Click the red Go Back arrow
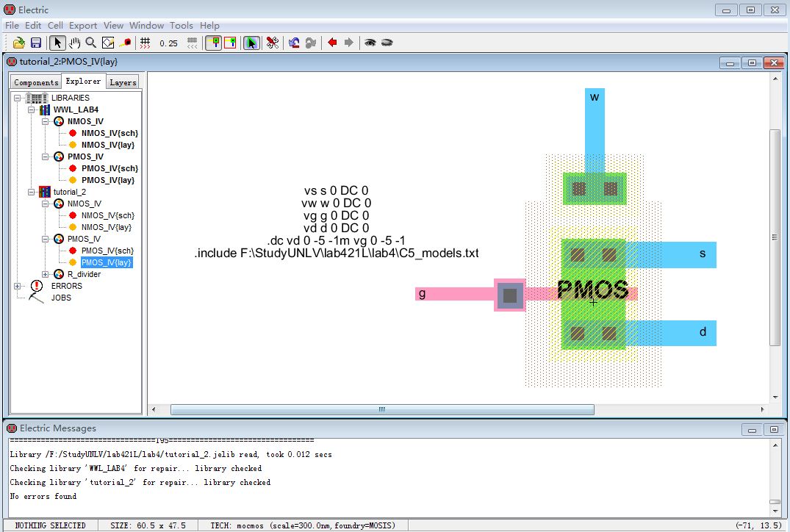This screenshot has height=532, width=790. pyautogui.click(x=332, y=43)
